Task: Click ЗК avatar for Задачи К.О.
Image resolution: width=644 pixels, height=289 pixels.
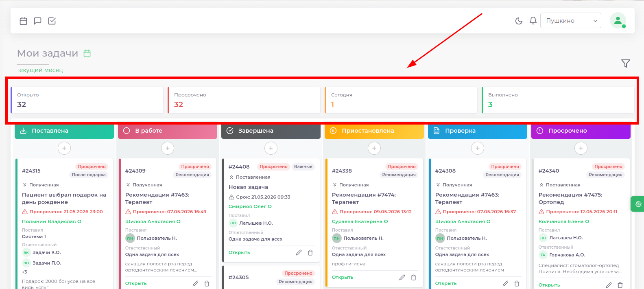Action: point(26,252)
